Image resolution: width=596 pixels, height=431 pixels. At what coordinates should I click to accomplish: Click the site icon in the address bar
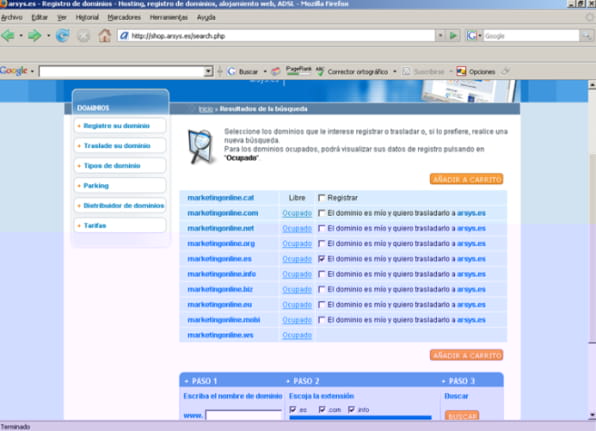(124, 36)
